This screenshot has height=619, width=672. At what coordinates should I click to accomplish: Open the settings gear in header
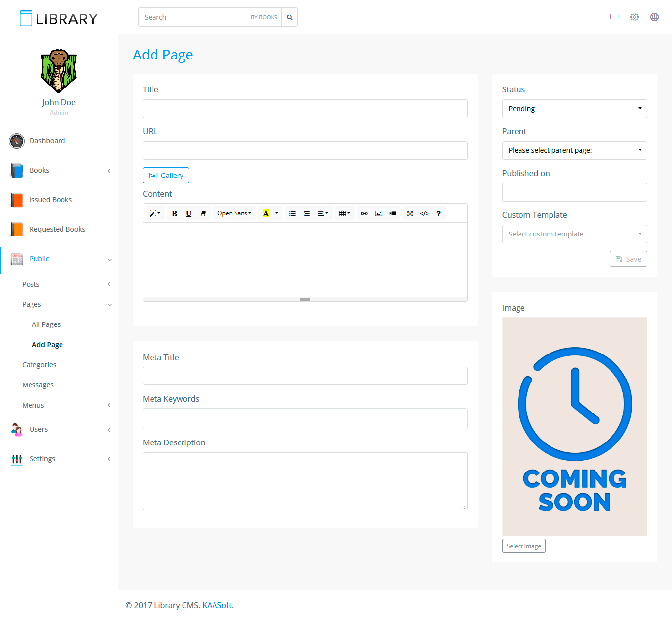click(x=634, y=17)
